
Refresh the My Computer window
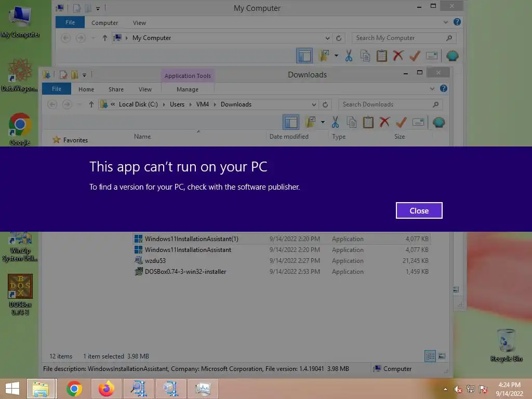(339, 38)
